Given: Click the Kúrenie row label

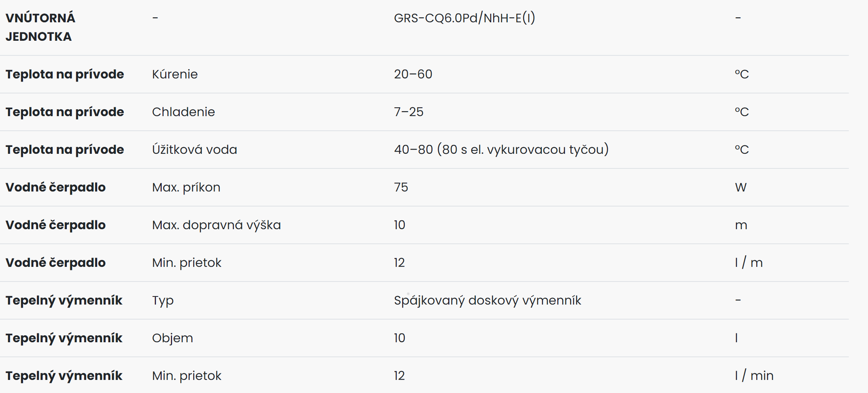Looking at the screenshot, I should (175, 74).
